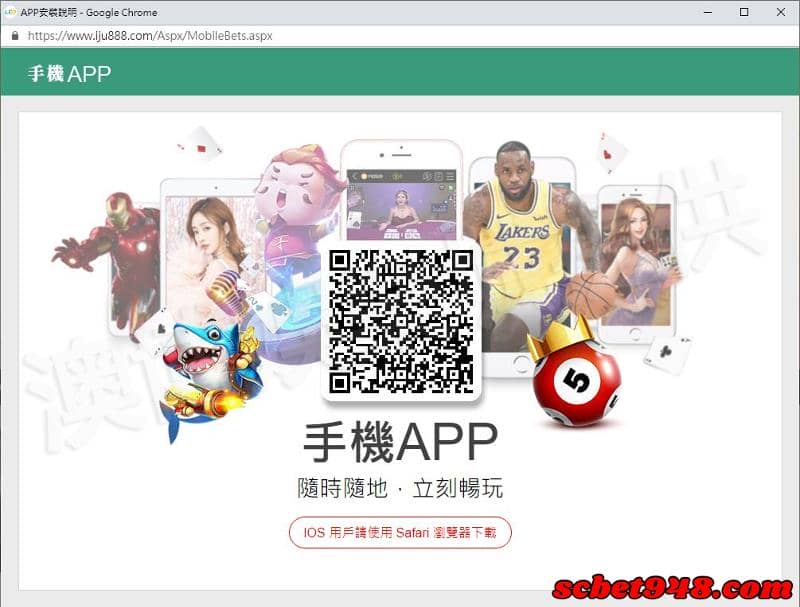
Task: Minimize the Chrome window
Action: (708, 12)
